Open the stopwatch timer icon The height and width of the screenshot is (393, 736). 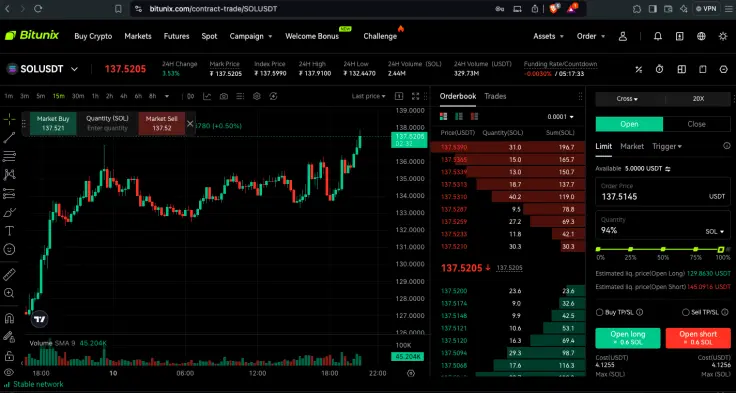659,69
